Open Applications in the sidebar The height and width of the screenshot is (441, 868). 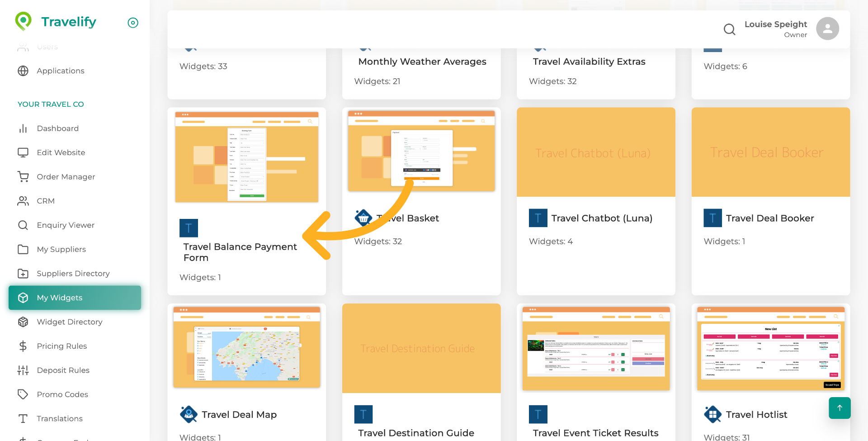tap(60, 71)
